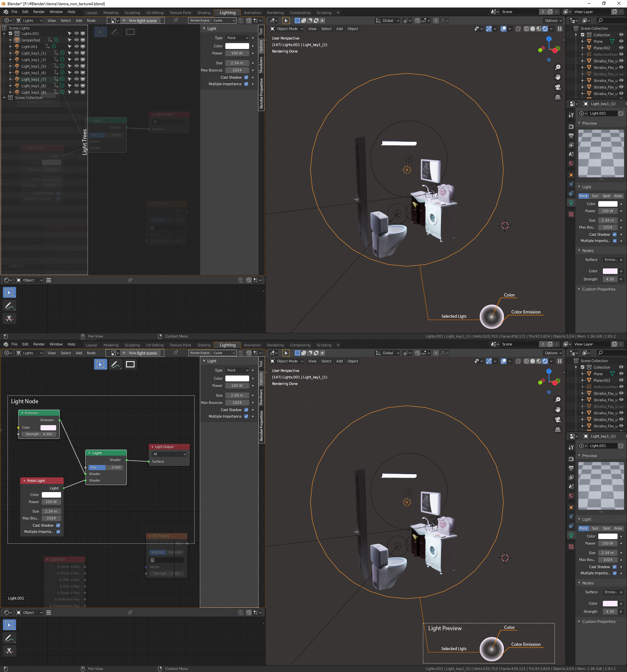
Task: Switch to wireframe shading in lower viewport header
Action: tap(526, 361)
